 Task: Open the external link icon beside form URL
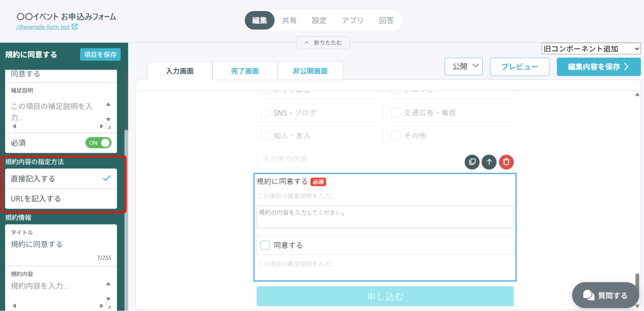(75, 26)
